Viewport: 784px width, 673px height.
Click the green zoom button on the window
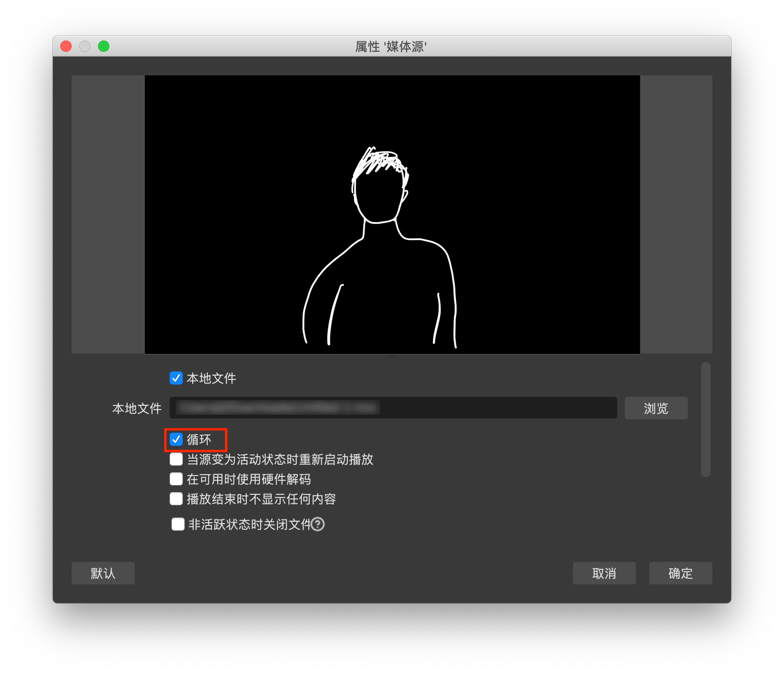click(104, 46)
